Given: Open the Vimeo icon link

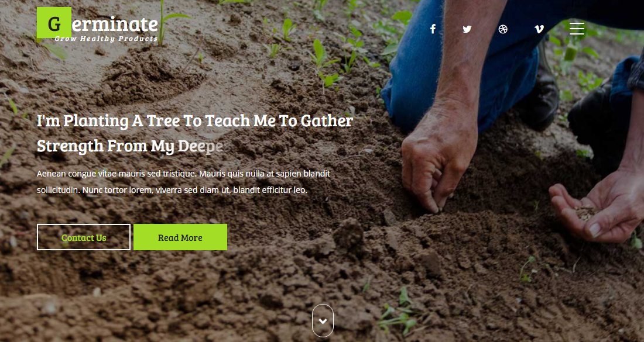Looking at the screenshot, I should point(539,29).
